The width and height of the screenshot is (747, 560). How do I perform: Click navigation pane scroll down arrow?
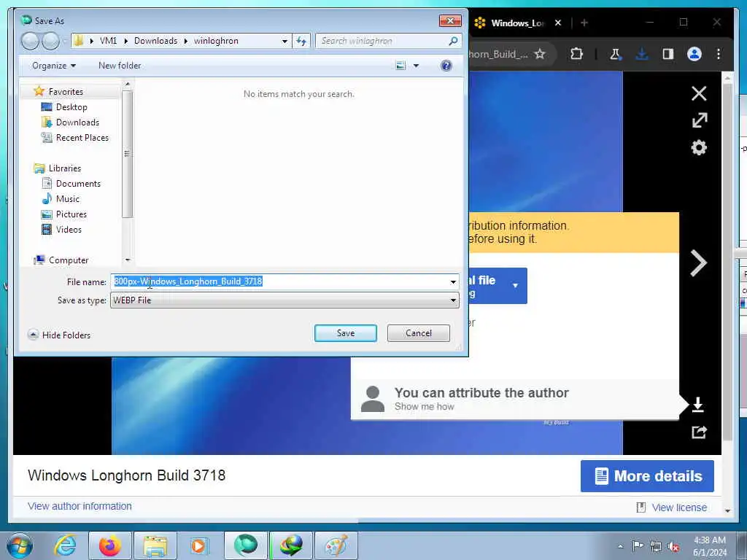tap(127, 260)
